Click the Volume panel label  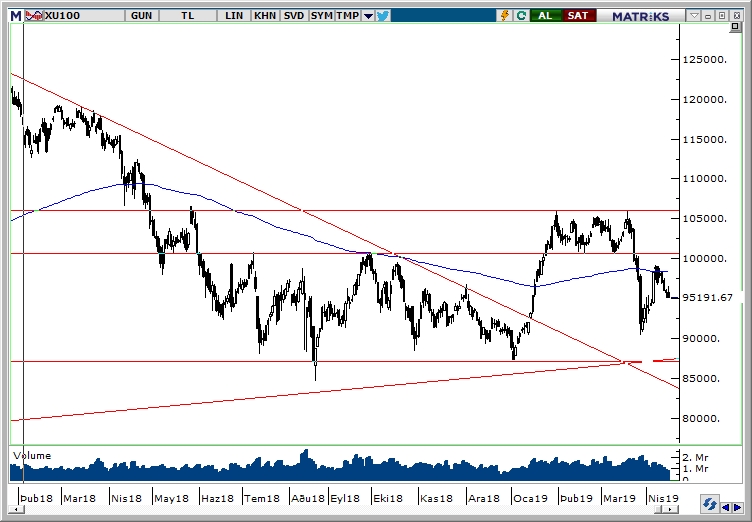coord(32,456)
